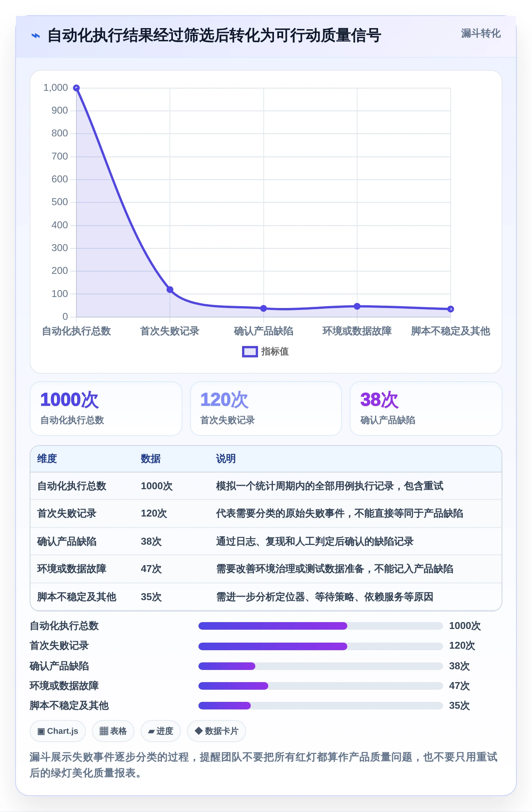This screenshot has width=532, height=812.
Task: Click the 说明 column header
Action: (x=226, y=459)
